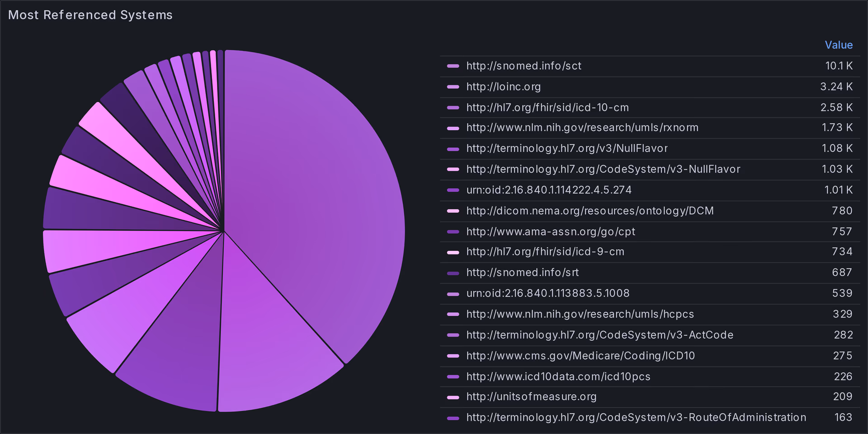Select the rxnorm legend label
The width and height of the screenshot is (868, 434).
click(x=582, y=127)
